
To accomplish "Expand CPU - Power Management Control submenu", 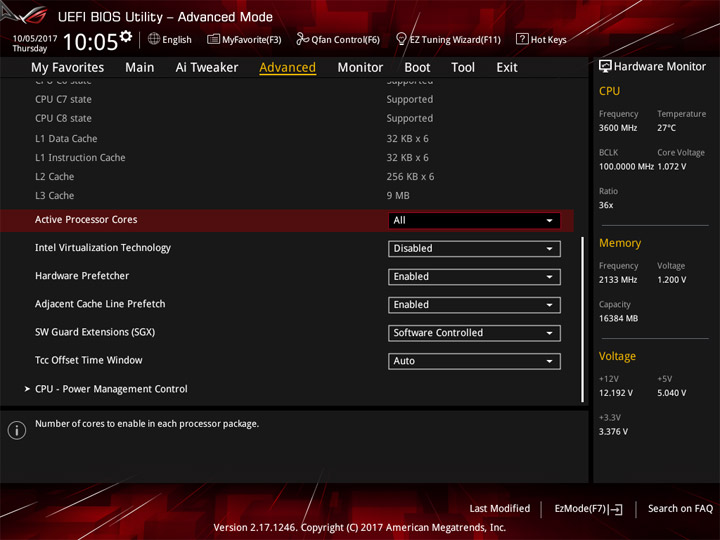I will click(x=111, y=389).
